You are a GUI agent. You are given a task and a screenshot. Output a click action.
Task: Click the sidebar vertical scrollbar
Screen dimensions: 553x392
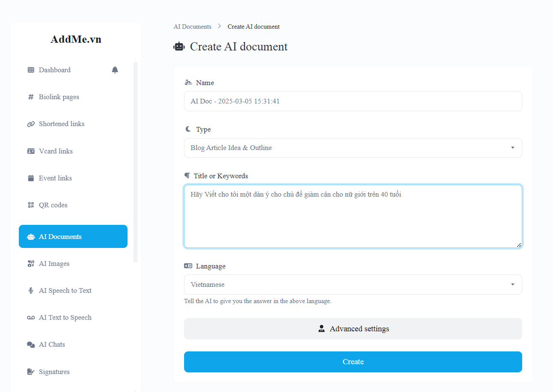(x=136, y=162)
